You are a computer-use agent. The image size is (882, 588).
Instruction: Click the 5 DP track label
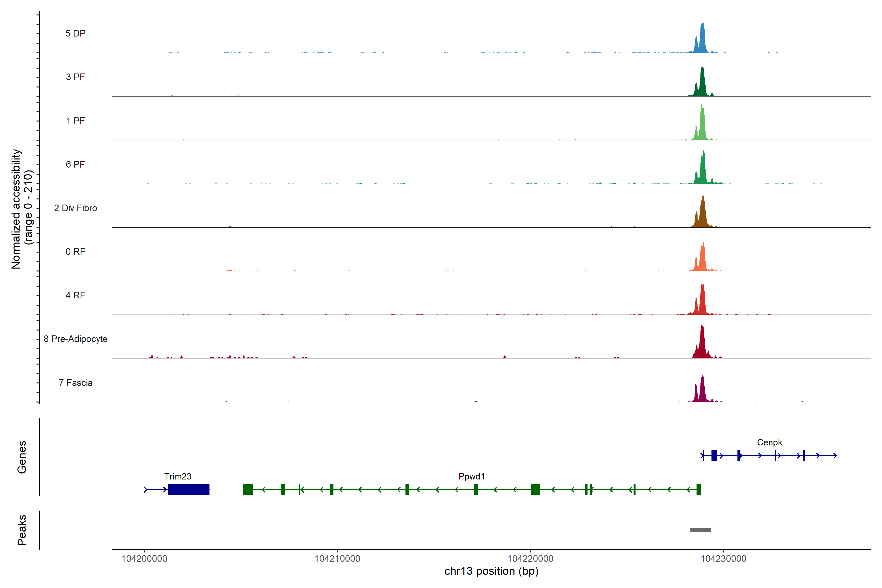click(x=75, y=33)
